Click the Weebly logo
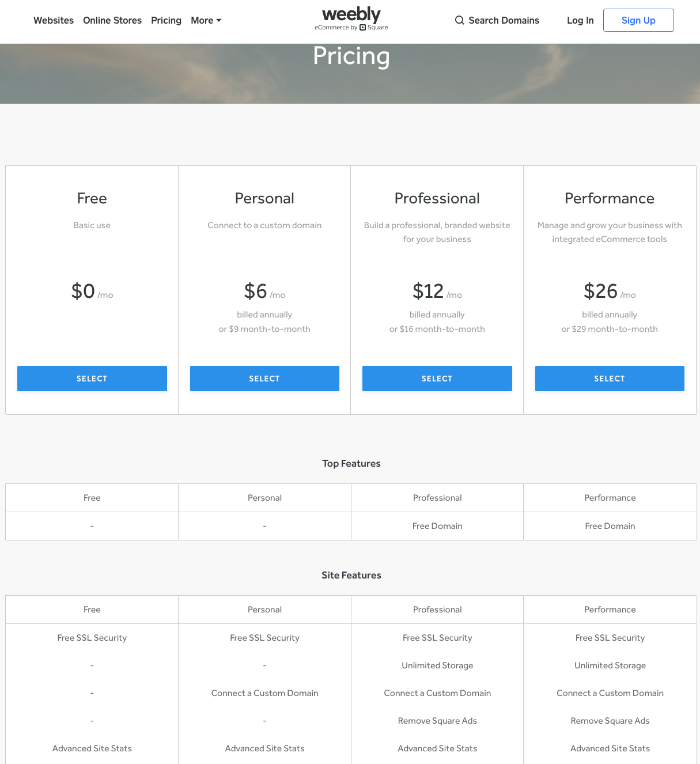 tap(351, 18)
